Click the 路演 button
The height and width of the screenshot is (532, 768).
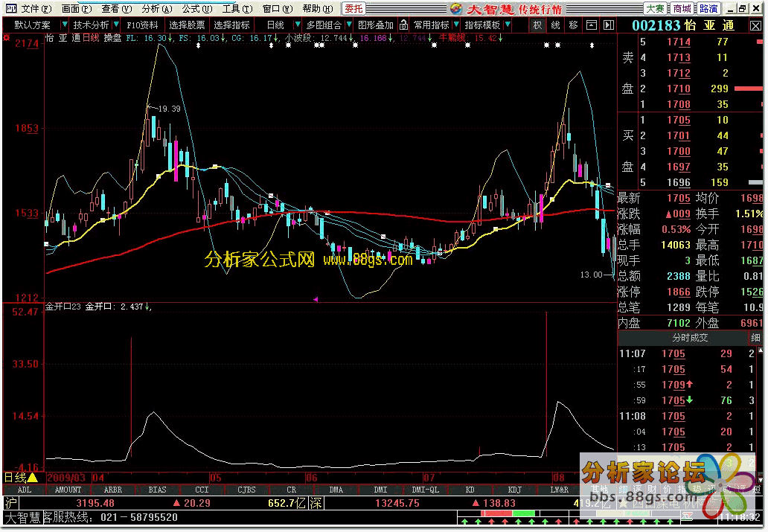[x=708, y=9]
